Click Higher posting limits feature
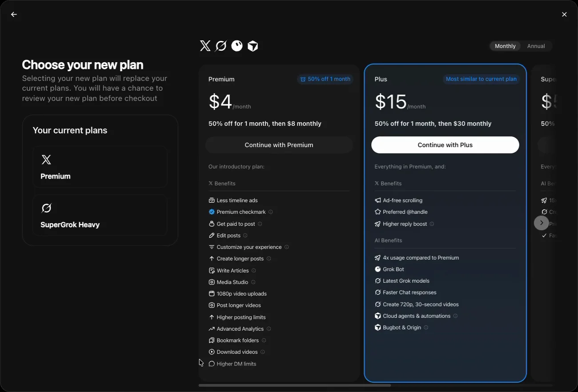Screen dimensions: 578x392 tap(237, 317)
